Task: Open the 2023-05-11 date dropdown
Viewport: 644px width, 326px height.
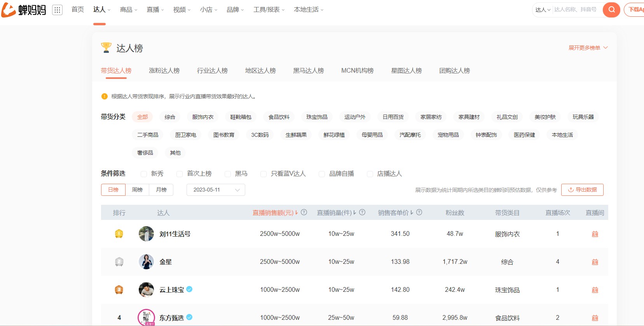Action: [x=216, y=190]
